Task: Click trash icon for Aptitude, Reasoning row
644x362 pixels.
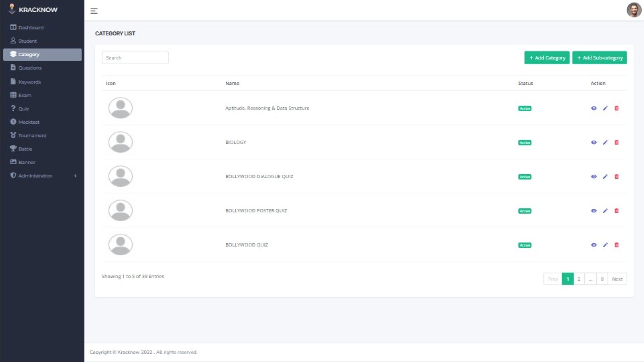Action: tap(616, 108)
